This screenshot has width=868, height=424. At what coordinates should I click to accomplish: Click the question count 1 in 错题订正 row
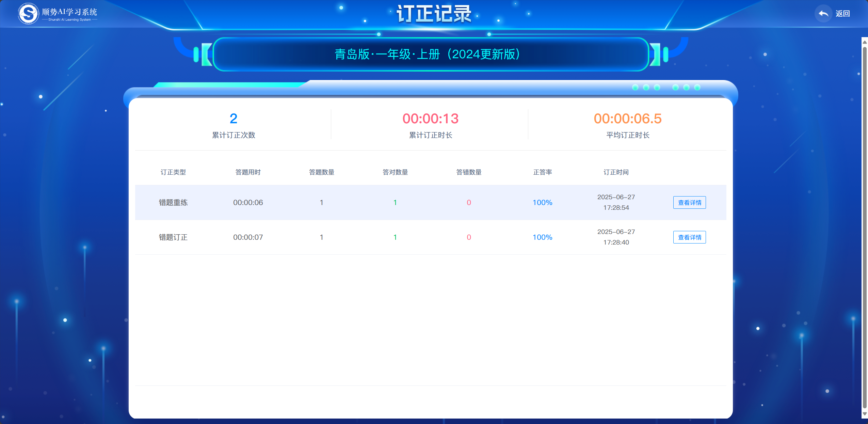coord(321,237)
